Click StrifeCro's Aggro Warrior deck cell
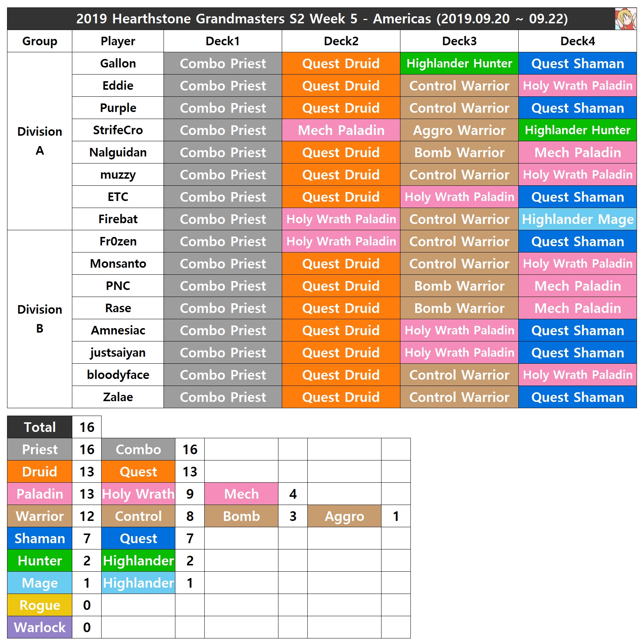 pos(459,130)
